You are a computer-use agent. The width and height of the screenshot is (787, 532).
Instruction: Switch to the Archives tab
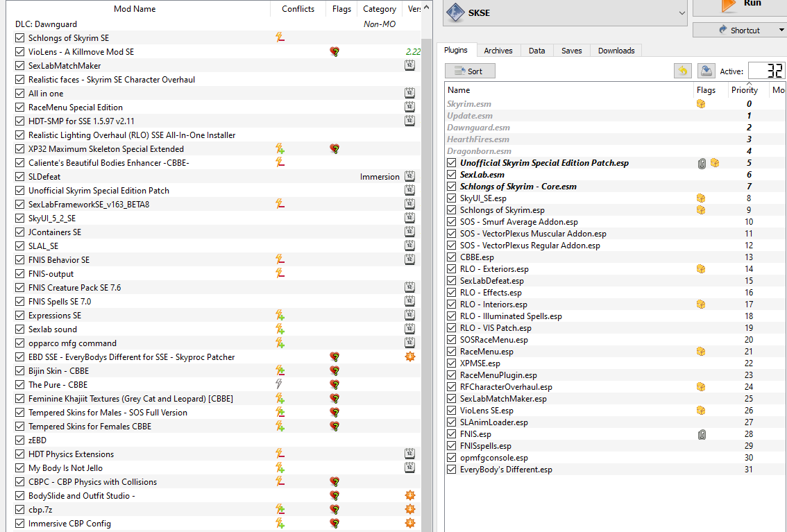click(498, 50)
